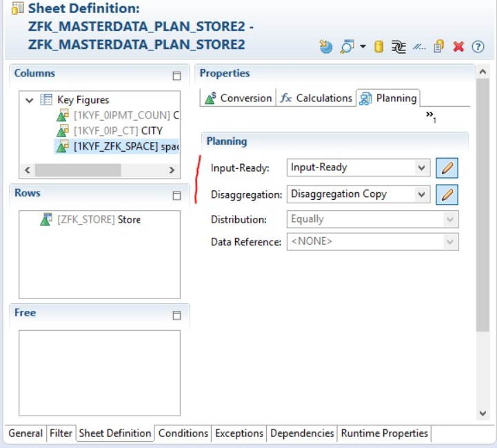Click the Columns horizontal scrollbar right arrow
497x448 pixels.
[172, 170]
